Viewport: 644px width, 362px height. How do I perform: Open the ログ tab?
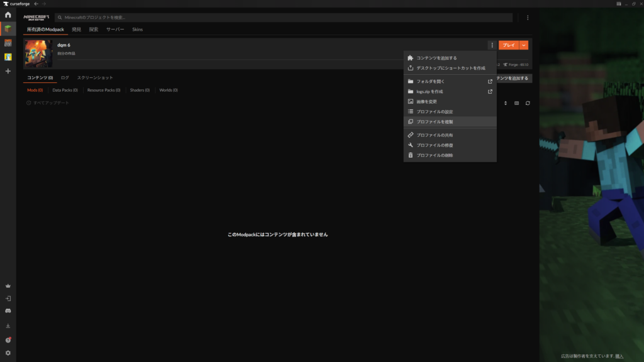(65, 77)
